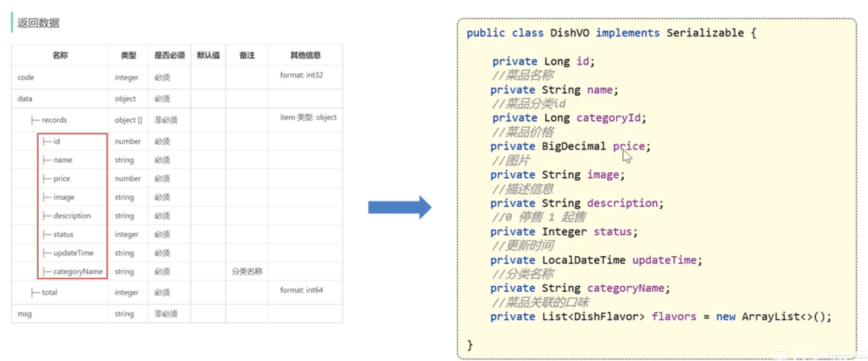The image size is (868, 361).
Task: Click the //菜品名称 comment
Action: click(522, 75)
